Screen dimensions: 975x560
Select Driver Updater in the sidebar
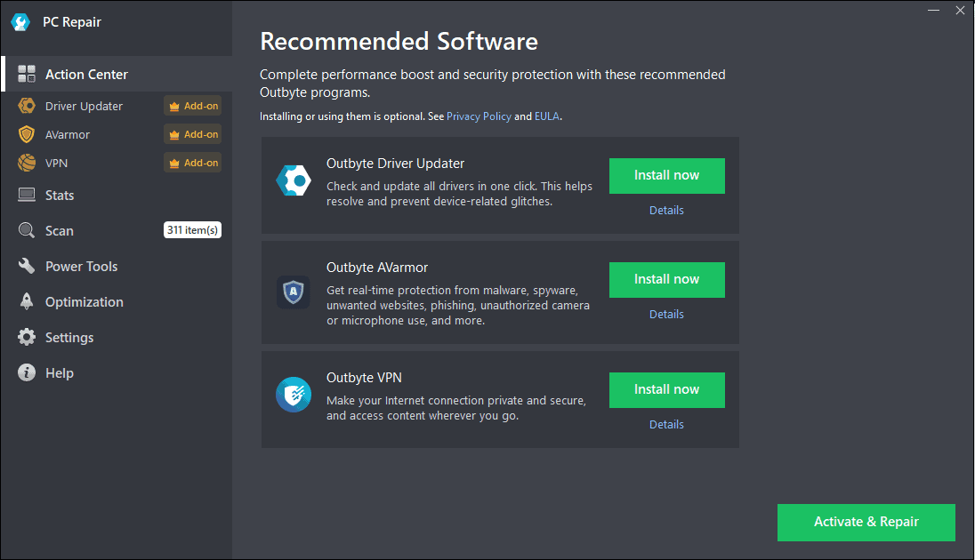[x=84, y=107]
